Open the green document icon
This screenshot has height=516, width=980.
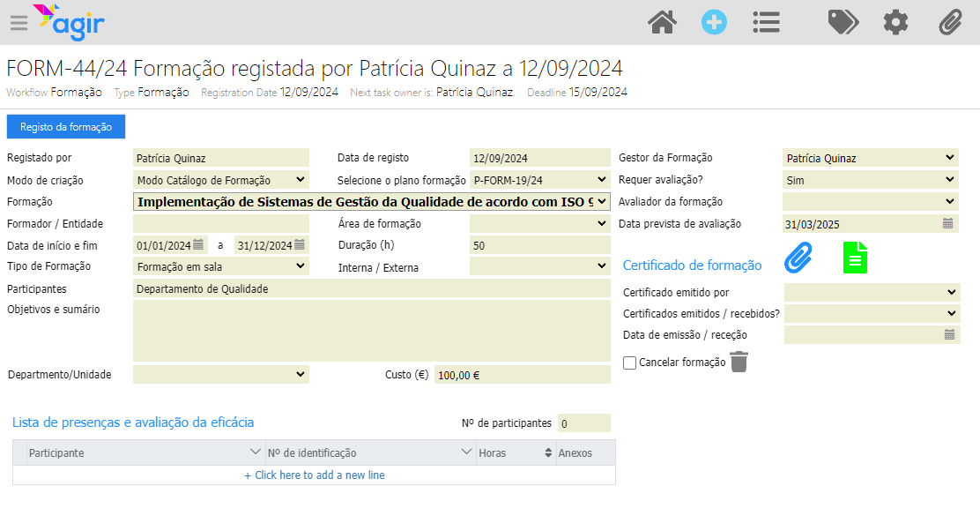[855, 258]
